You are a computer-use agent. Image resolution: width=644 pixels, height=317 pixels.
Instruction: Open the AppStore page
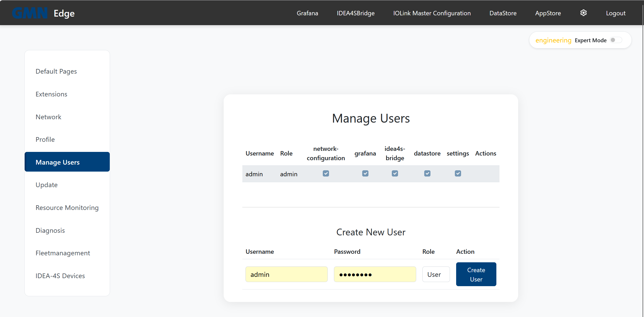[x=548, y=13]
